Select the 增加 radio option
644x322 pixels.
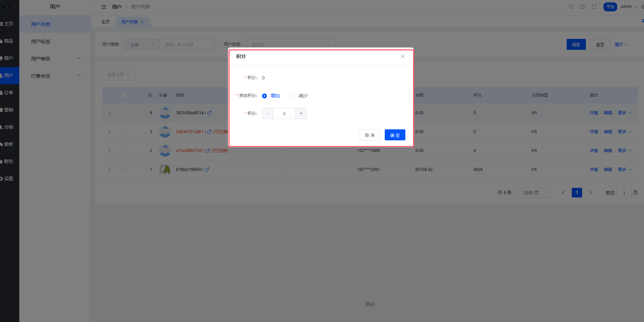[264, 96]
